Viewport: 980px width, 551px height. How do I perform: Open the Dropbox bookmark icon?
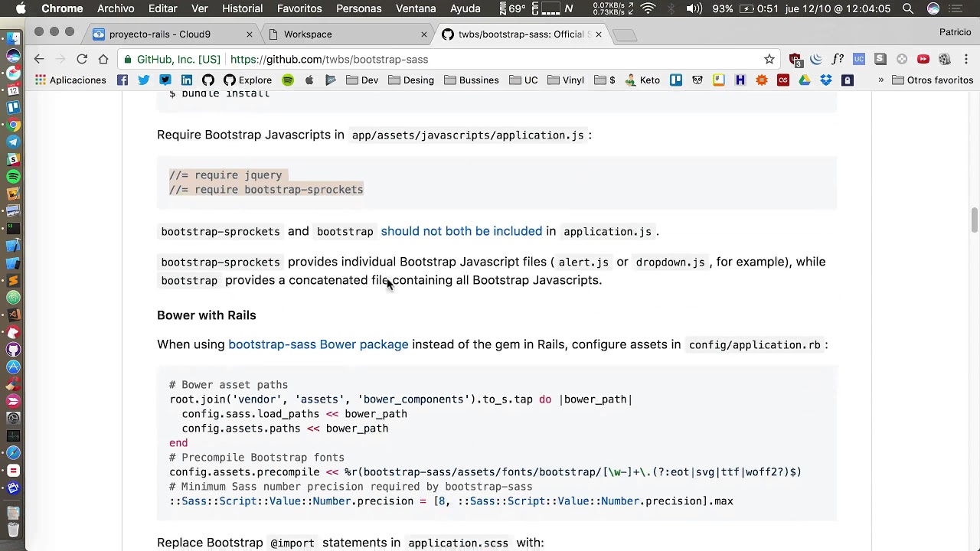826,80
